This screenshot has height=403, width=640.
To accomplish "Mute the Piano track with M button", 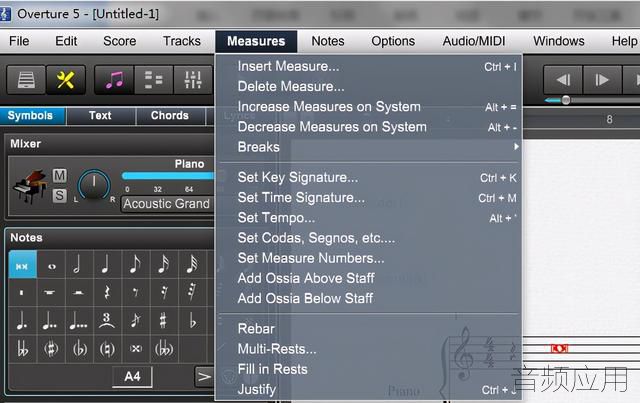I will coord(60,176).
